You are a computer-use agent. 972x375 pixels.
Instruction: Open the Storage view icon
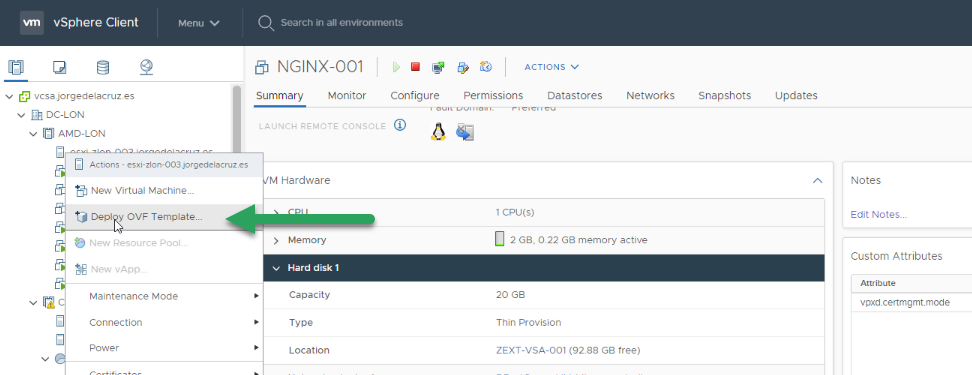click(x=103, y=67)
